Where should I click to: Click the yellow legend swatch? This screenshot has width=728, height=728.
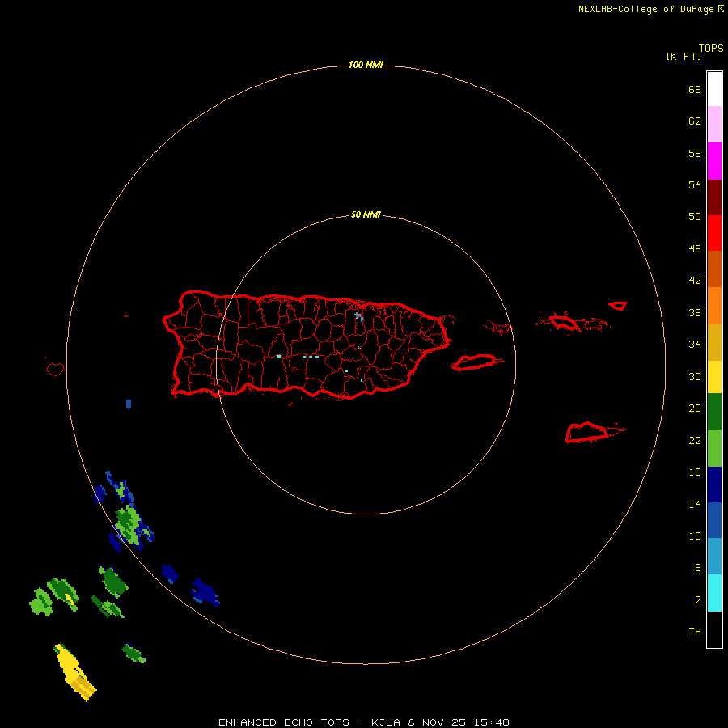click(x=714, y=377)
